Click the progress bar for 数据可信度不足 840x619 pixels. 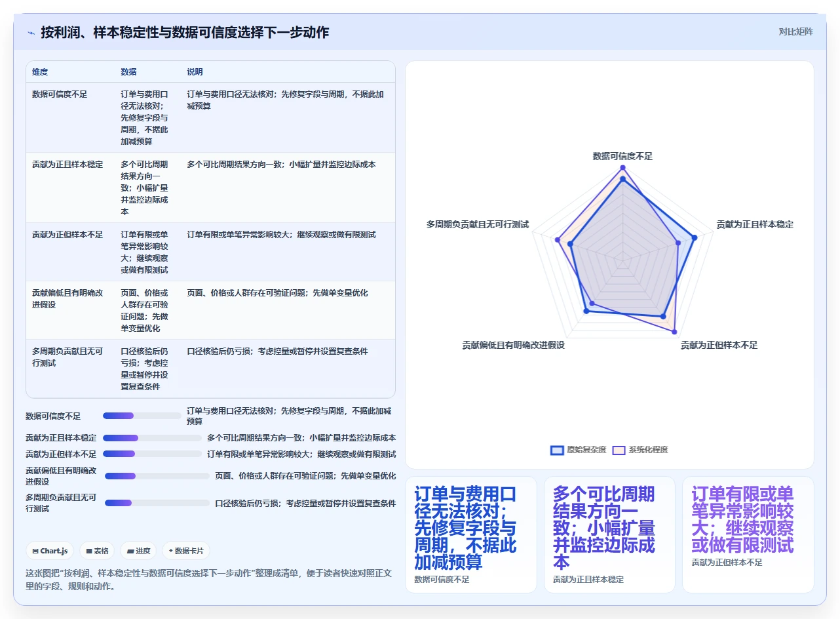pos(142,416)
